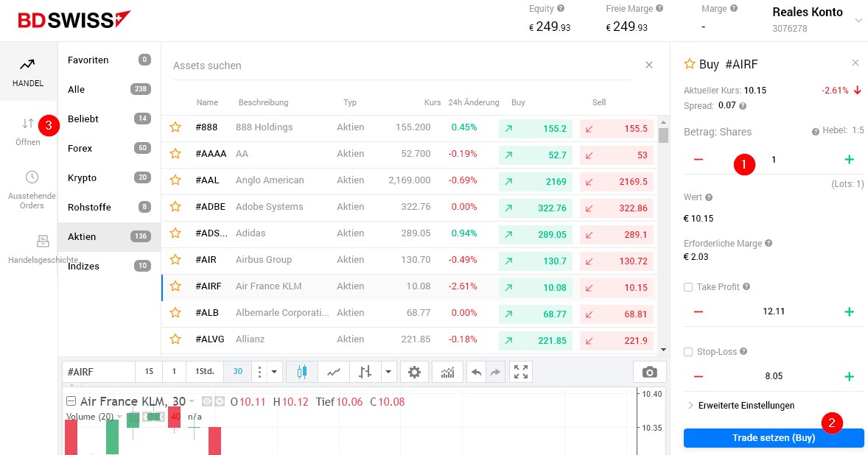Favorite the #ADBE Adobe Systems star
This screenshot has height=455, width=868.
coord(175,207)
